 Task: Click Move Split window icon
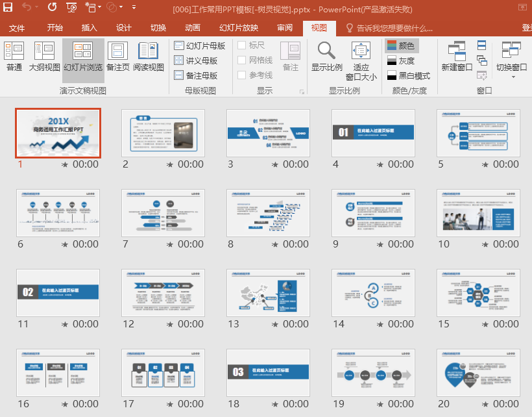pos(482,75)
